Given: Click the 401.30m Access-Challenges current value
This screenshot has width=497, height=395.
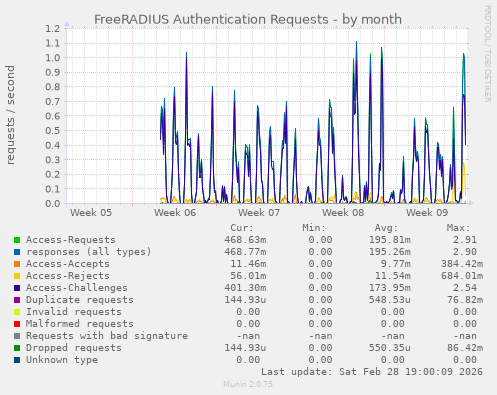Looking at the screenshot, I should point(245,288).
